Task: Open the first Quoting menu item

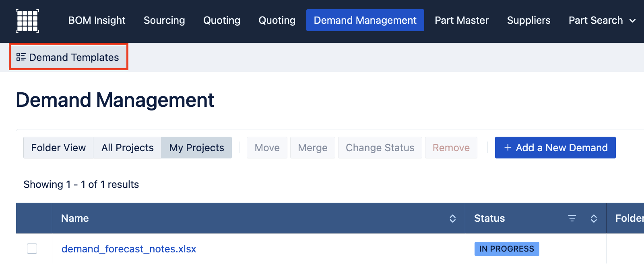Action: tap(222, 20)
